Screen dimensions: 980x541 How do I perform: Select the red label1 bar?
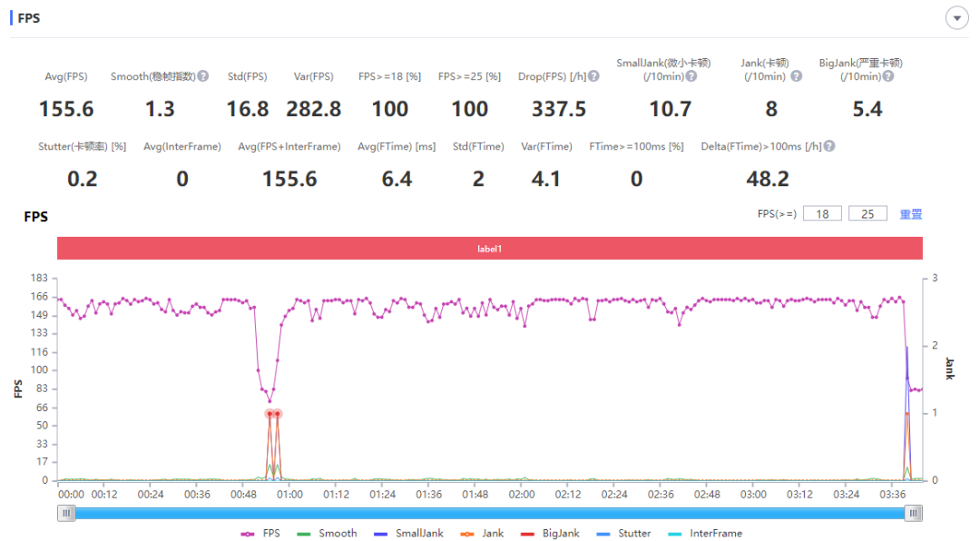[x=489, y=249]
